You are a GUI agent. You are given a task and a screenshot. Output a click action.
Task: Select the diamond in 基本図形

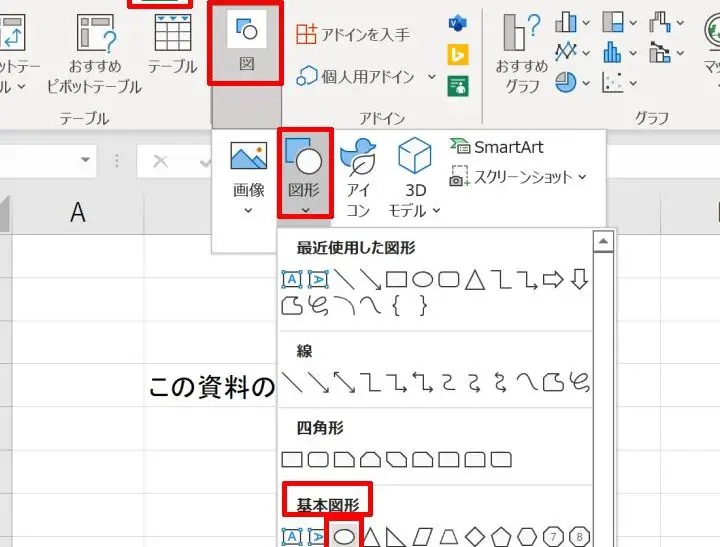475,536
